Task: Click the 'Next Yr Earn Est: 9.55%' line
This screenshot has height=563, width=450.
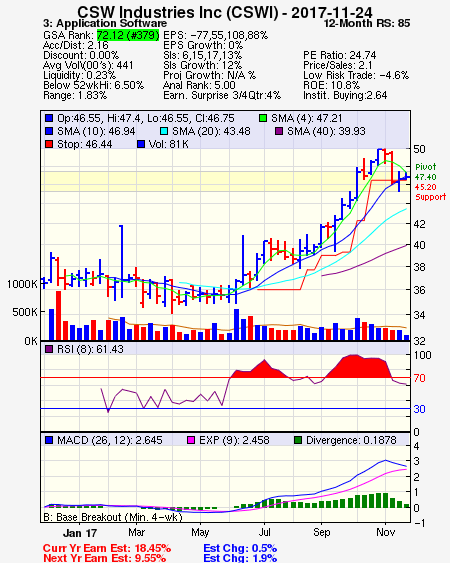Action: tap(105, 558)
